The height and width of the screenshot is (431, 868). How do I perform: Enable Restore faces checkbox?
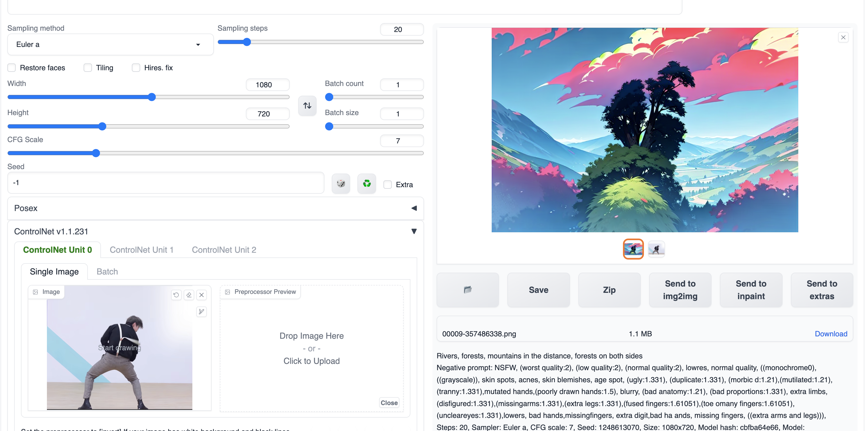[x=12, y=68]
